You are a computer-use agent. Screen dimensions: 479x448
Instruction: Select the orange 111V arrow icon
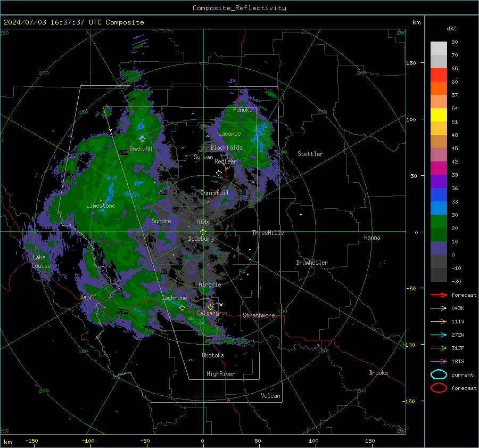439,321
